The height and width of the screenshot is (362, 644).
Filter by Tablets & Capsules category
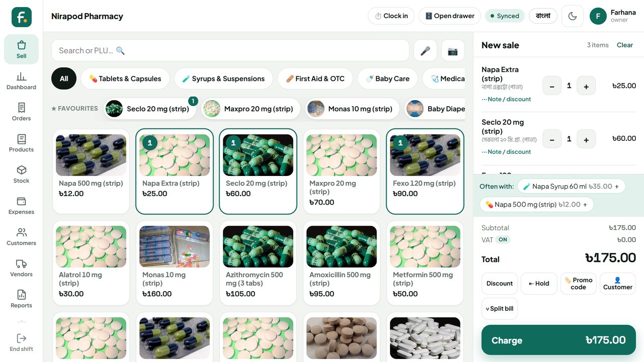point(125,78)
